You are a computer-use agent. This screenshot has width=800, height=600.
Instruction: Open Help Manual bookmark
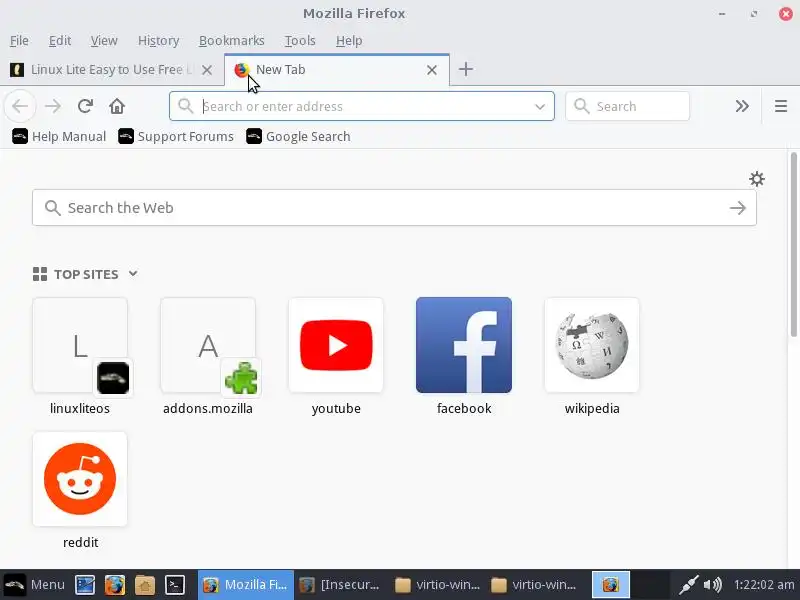59,136
